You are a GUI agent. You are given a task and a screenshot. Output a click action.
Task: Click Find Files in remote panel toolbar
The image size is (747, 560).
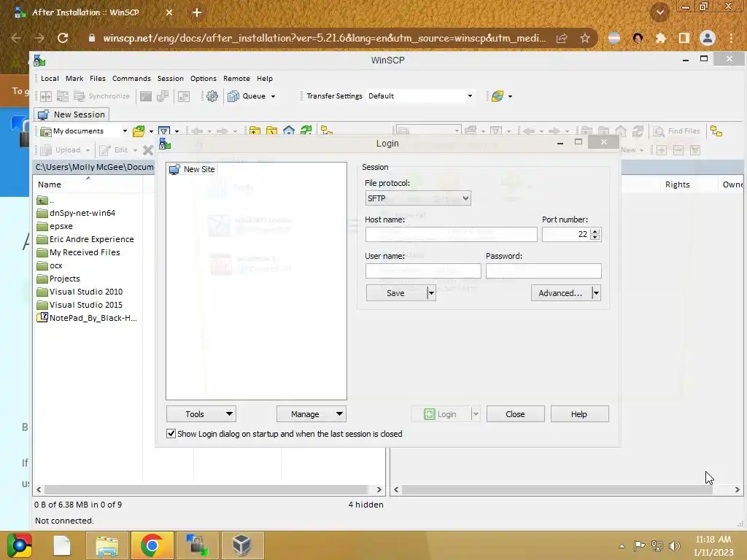676,131
